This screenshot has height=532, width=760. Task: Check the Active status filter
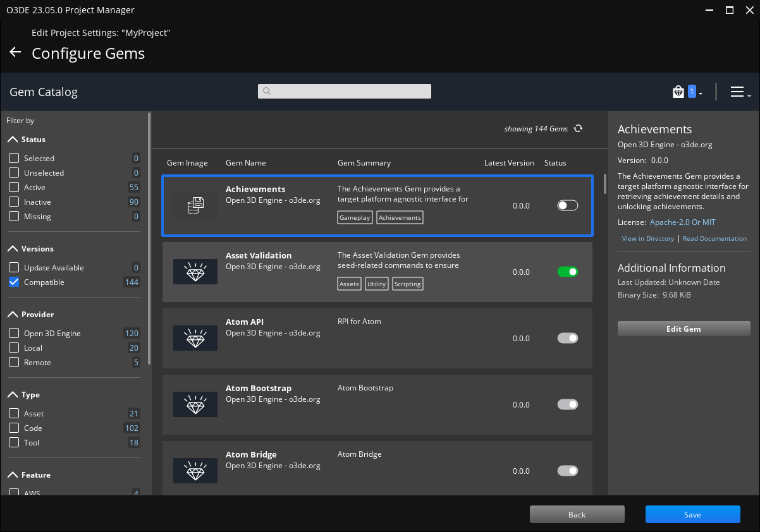tap(14, 187)
